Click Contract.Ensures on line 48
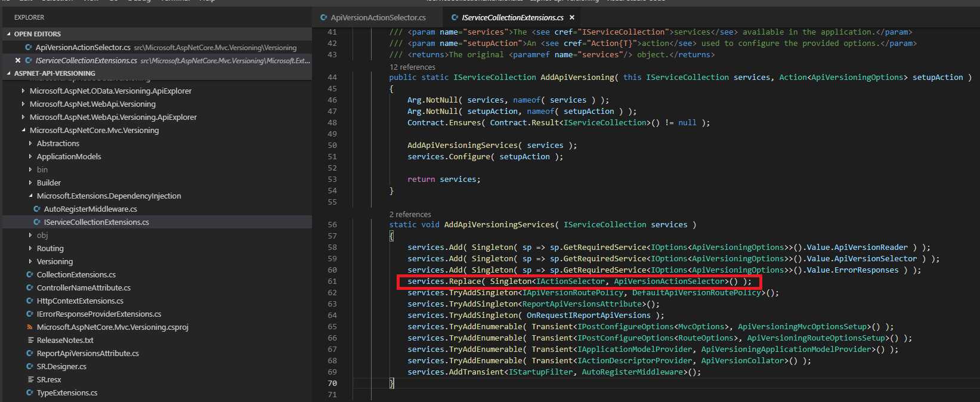The height and width of the screenshot is (402, 980). point(444,123)
